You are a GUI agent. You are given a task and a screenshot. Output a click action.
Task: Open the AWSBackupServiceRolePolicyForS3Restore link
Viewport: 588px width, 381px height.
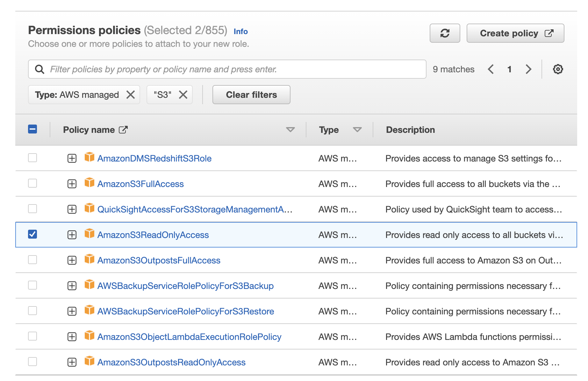(x=186, y=311)
